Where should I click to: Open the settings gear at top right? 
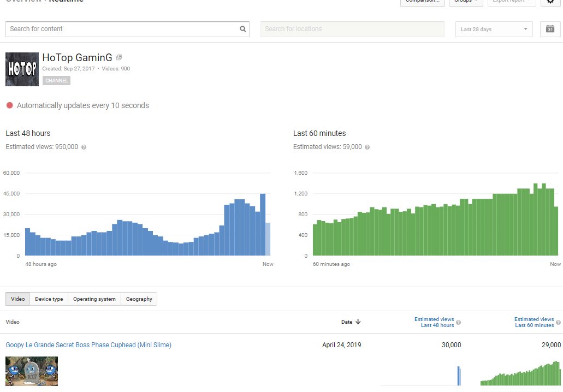(550, 2)
